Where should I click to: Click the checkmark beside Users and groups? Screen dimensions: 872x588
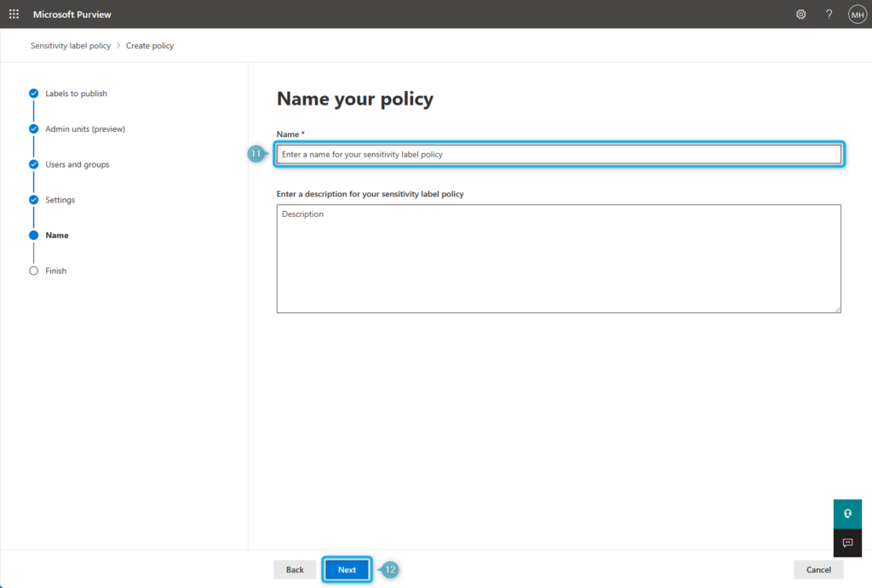pyautogui.click(x=33, y=164)
